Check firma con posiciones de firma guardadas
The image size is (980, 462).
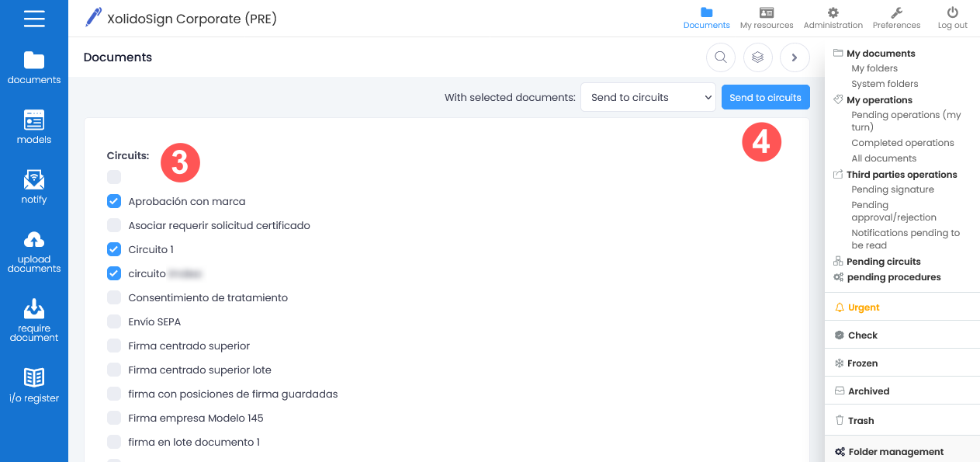pyautogui.click(x=114, y=394)
